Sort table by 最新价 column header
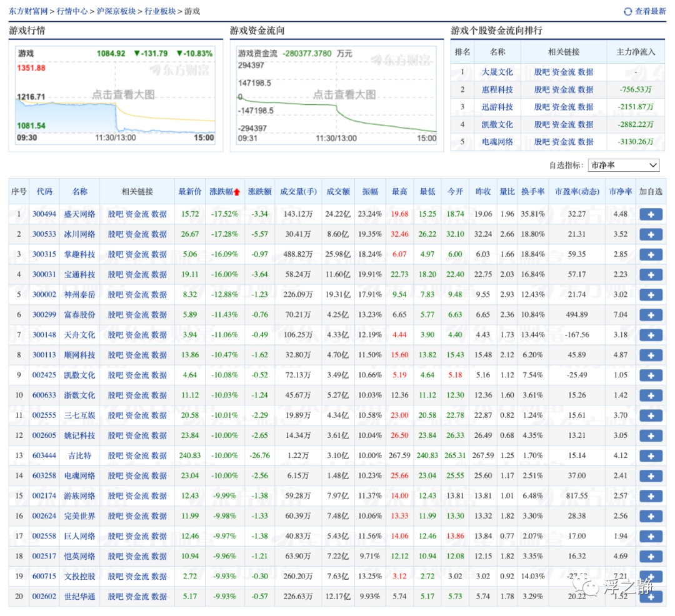675x616 pixels. (190, 192)
